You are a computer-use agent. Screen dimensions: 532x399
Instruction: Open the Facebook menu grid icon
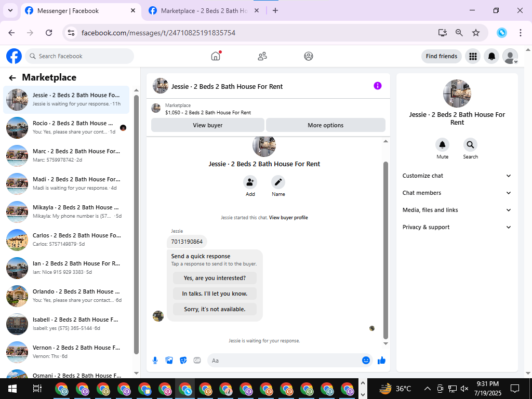coord(473,56)
